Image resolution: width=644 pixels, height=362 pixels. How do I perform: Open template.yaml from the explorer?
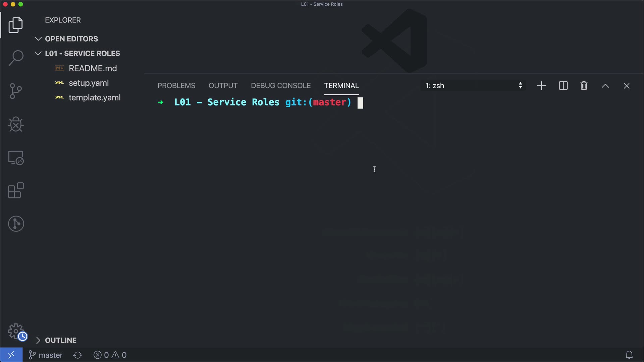click(x=94, y=98)
